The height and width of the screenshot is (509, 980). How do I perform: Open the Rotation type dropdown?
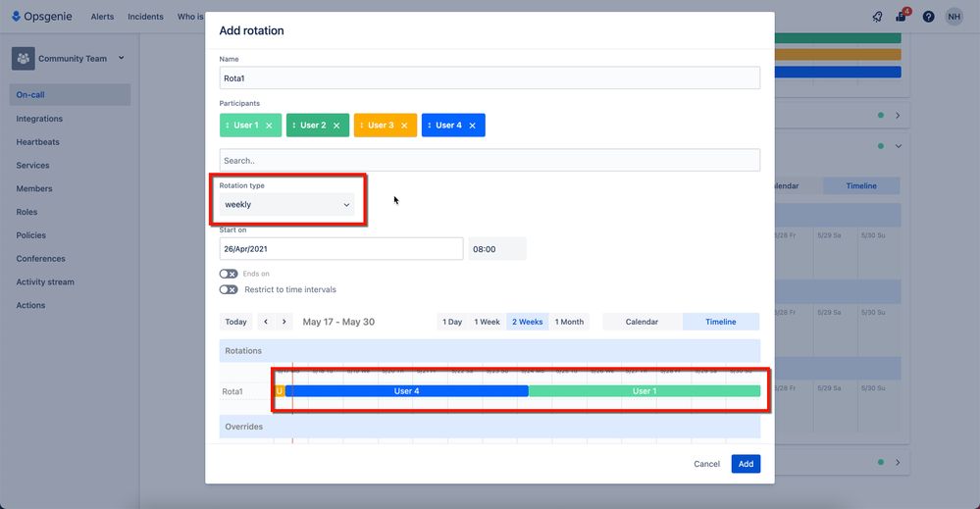(286, 205)
